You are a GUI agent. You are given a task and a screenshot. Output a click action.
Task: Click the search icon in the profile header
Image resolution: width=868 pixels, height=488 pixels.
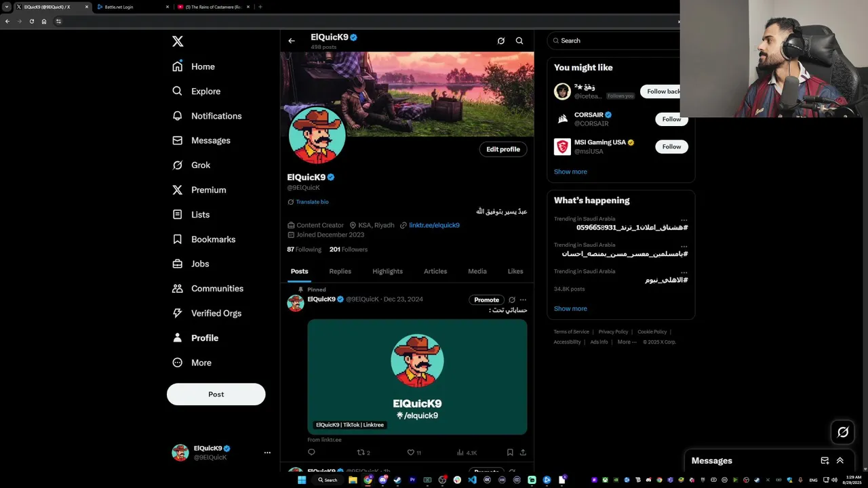[x=519, y=41]
